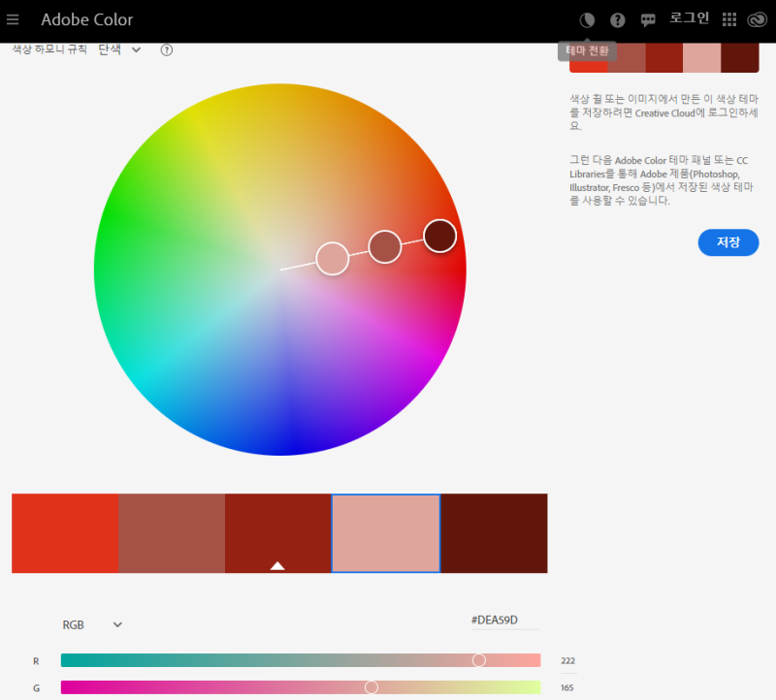Click the R value field showing 222
Screen dimensions: 776x700
568,661
